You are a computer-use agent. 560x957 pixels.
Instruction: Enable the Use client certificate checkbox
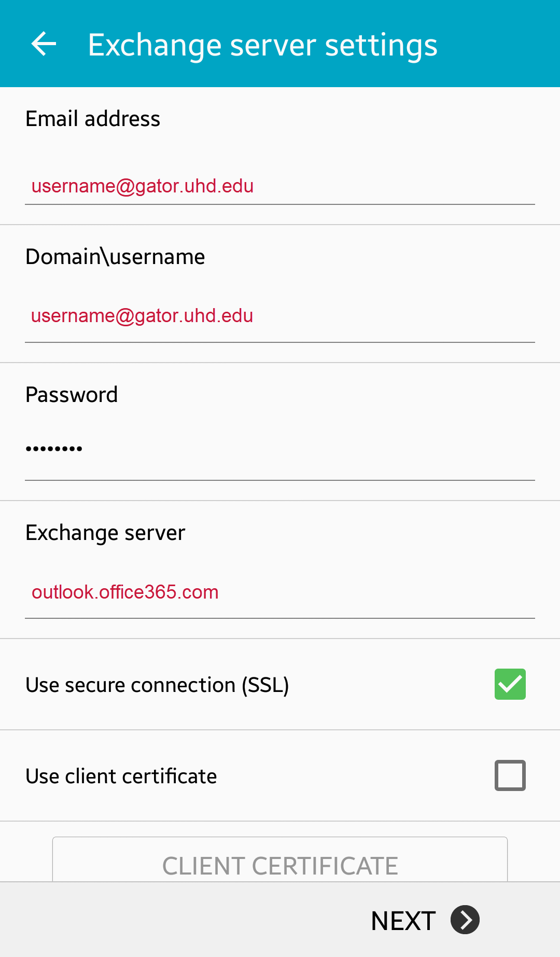click(x=510, y=775)
